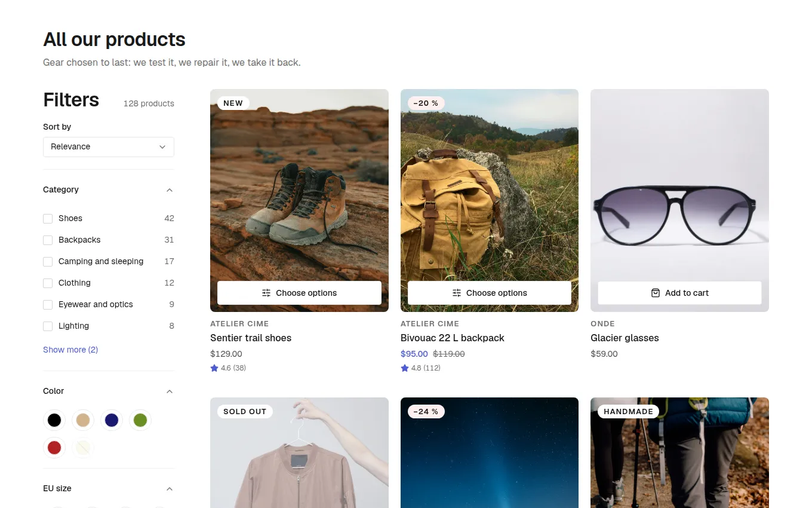The width and height of the screenshot is (812, 508).
Task: Tick the Lighting category checkbox
Action: [x=48, y=326]
